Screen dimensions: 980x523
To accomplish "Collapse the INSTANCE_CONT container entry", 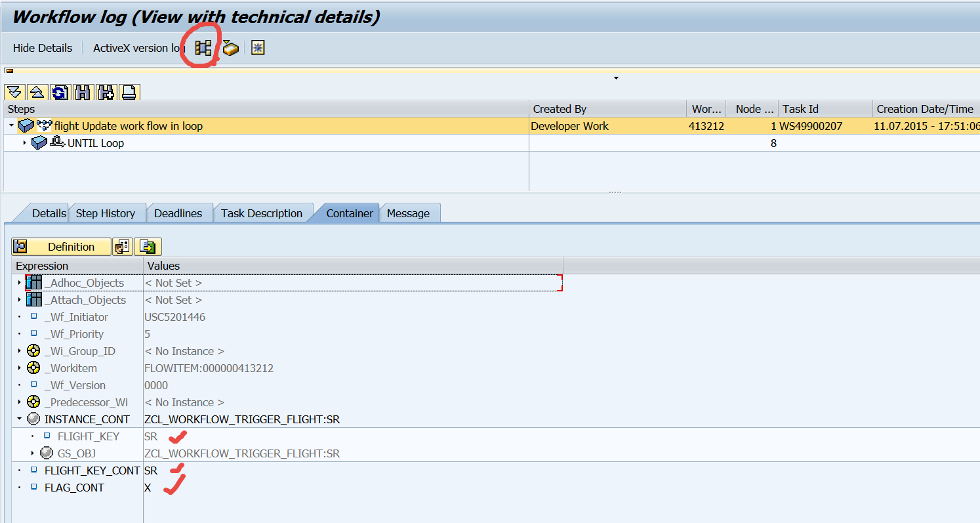I will point(19,419).
